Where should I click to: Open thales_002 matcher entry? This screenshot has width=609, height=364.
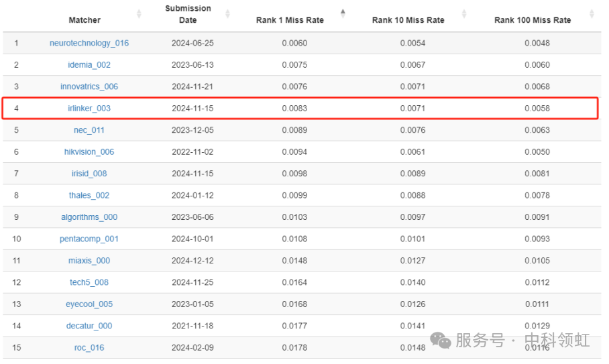(x=89, y=196)
